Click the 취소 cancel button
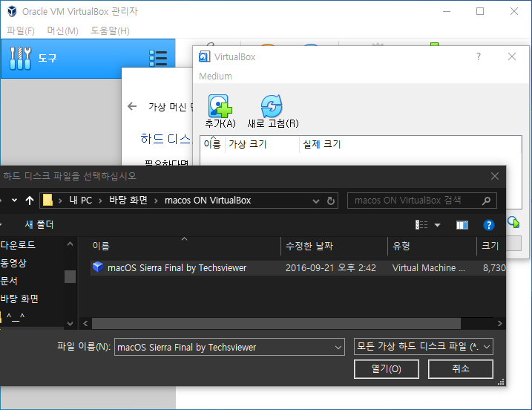Image resolution: width=532 pixels, height=410 pixels. pyautogui.click(x=461, y=369)
